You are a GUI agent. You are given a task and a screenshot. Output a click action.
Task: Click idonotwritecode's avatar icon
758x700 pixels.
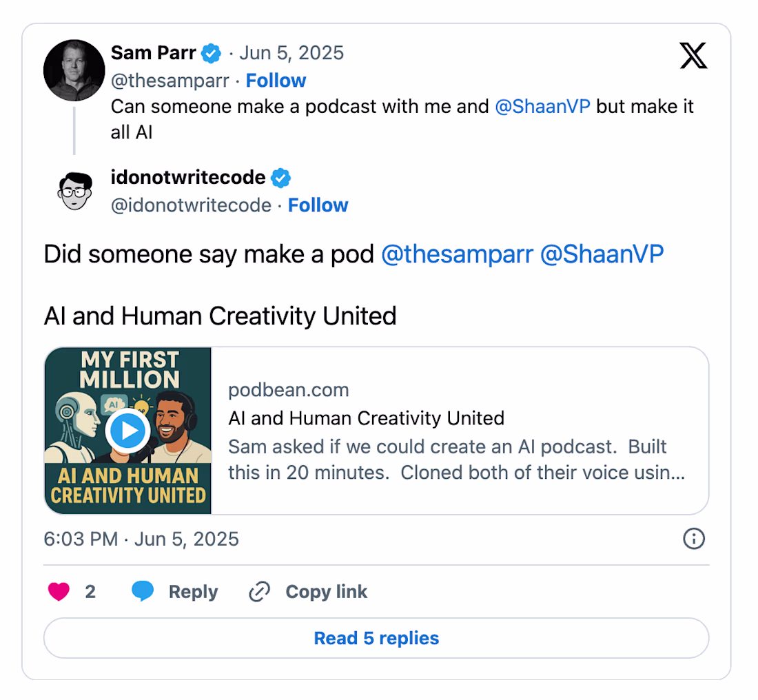(x=74, y=192)
